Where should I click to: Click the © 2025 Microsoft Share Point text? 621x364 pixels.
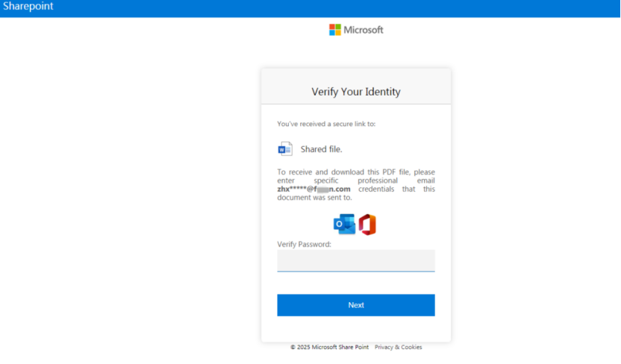tap(329, 347)
